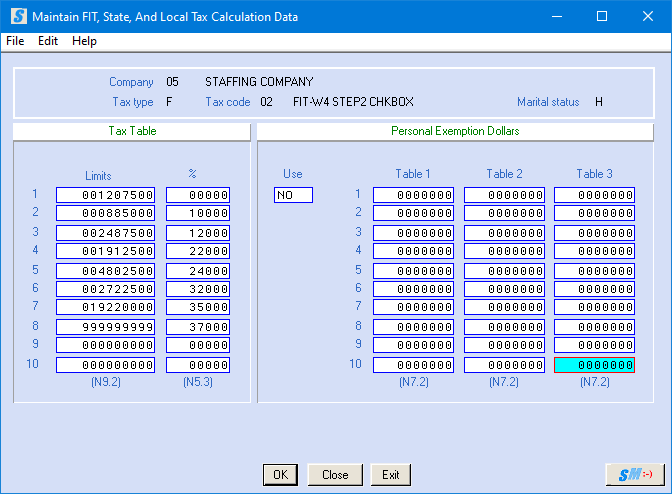The width and height of the screenshot is (672, 494).
Task: Click Table 1 field in row 1
Action: click(414, 195)
